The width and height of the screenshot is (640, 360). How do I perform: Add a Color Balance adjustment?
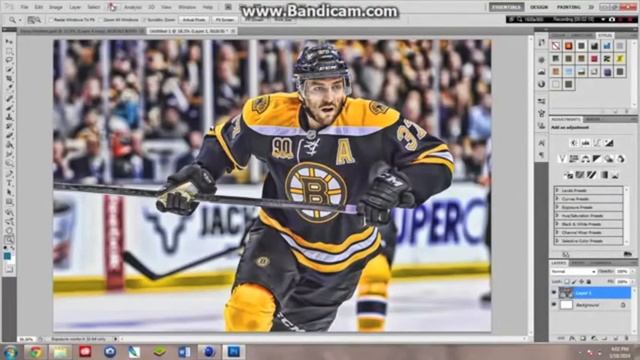585,159
